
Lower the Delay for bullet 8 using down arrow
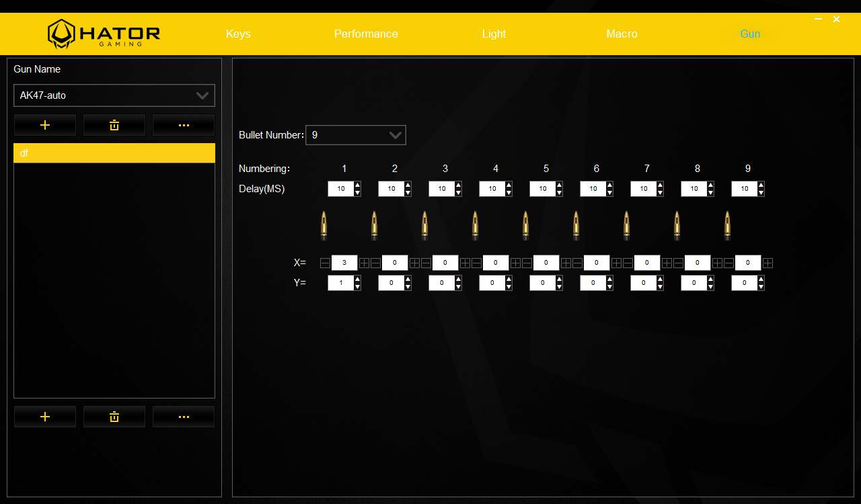coord(710,193)
